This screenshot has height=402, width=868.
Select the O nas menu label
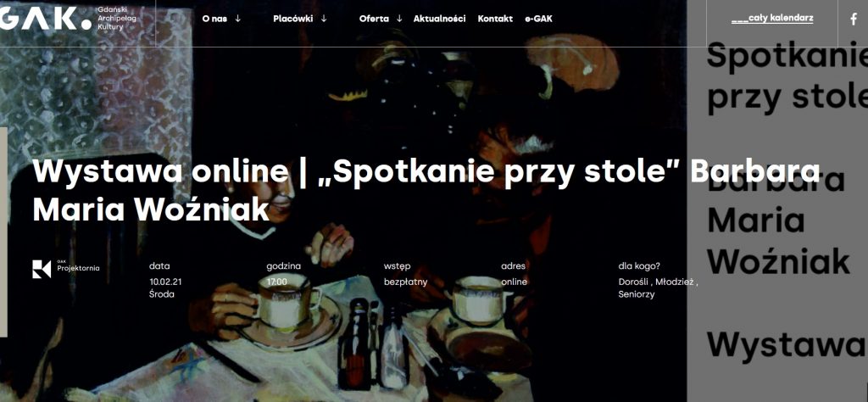pos(214,19)
